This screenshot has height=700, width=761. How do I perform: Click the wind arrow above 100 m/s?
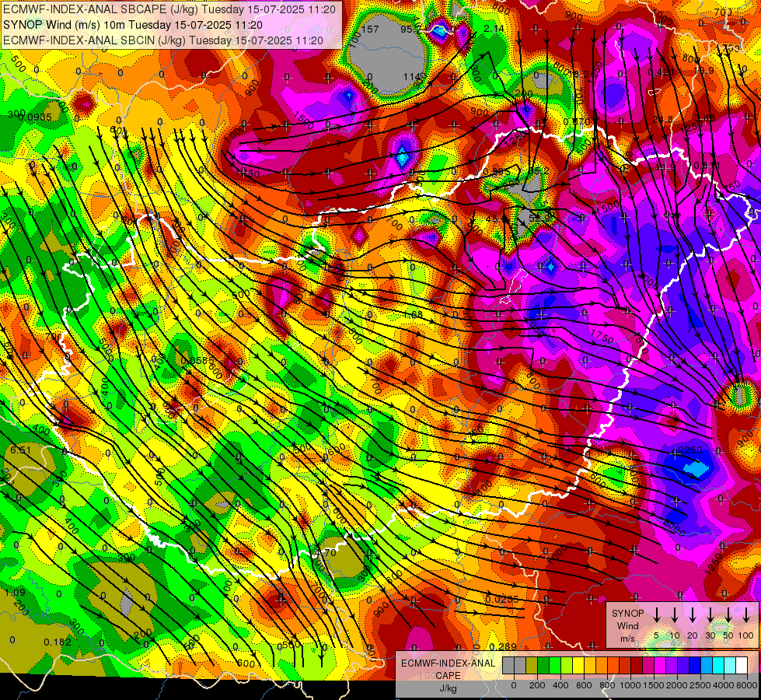[746, 614]
